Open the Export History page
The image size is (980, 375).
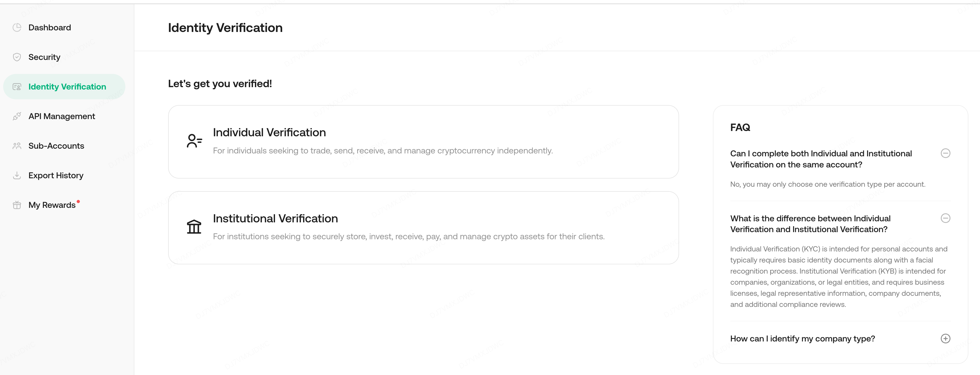click(x=56, y=176)
